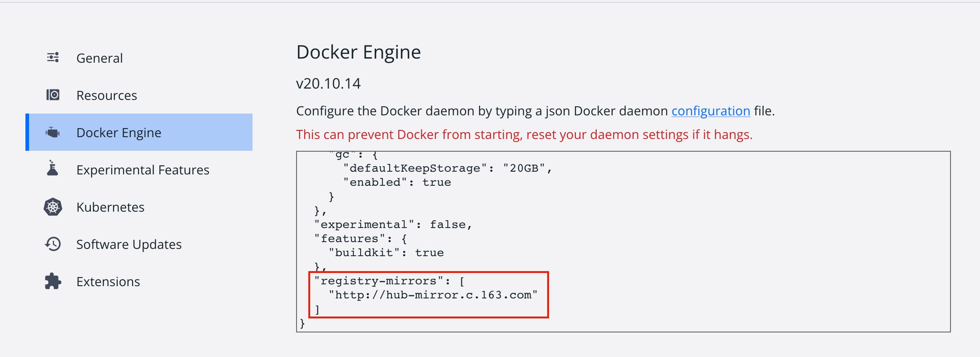Go to the Experimental Features label
This screenshot has width=980, height=357.
[x=143, y=170]
